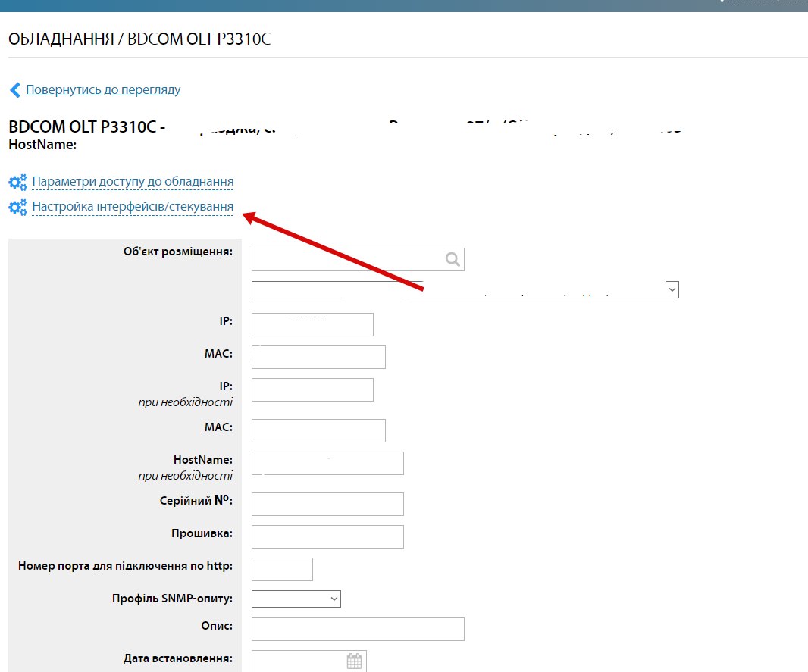Click the http port number field
Image resolution: width=808 pixels, height=672 pixels.
pyautogui.click(x=282, y=569)
